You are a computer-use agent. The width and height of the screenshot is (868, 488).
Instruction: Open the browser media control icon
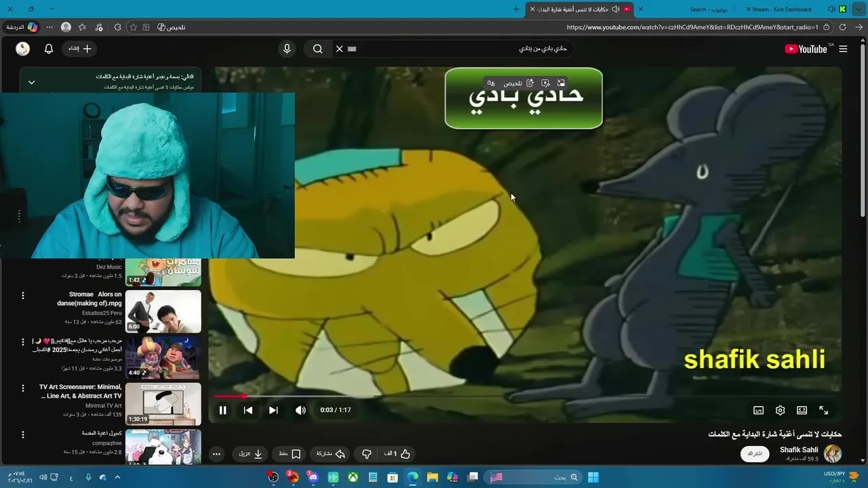(99, 27)
